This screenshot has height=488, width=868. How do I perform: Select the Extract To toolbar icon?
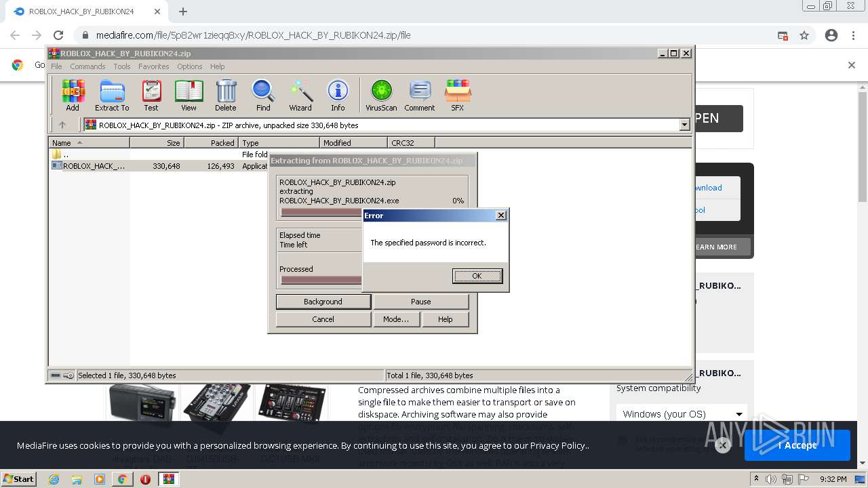[112, 96]
